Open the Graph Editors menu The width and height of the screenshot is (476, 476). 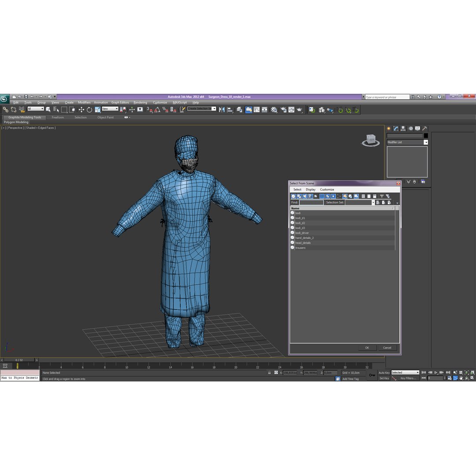(120, 103)
